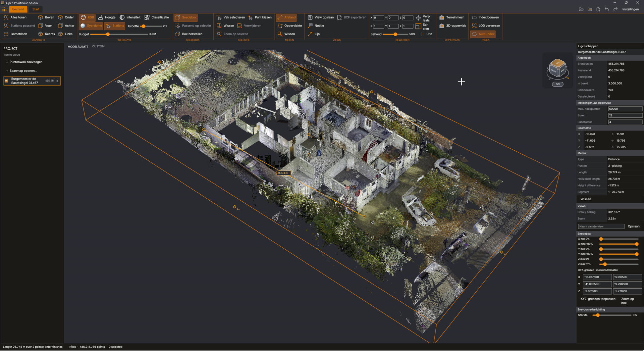
Task: Select Classificatie coloring mode
Action: coord(157,17)
